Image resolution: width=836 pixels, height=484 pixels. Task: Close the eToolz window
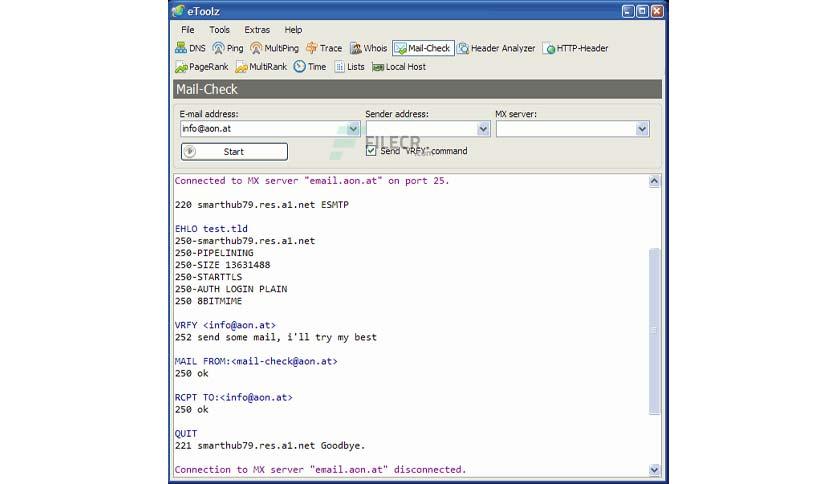[657, 11]
